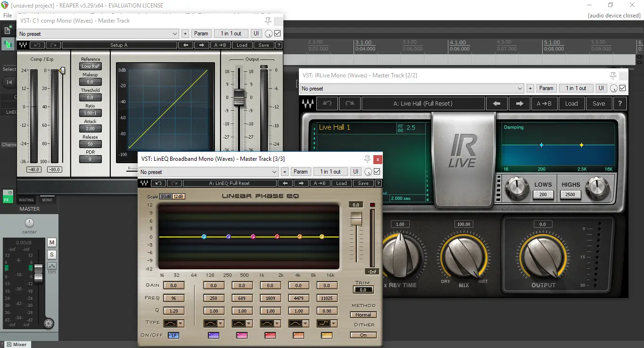Screen dimensions: 644x348
Task: Redo change in IRLive toolbar
Action: [349, 104]
